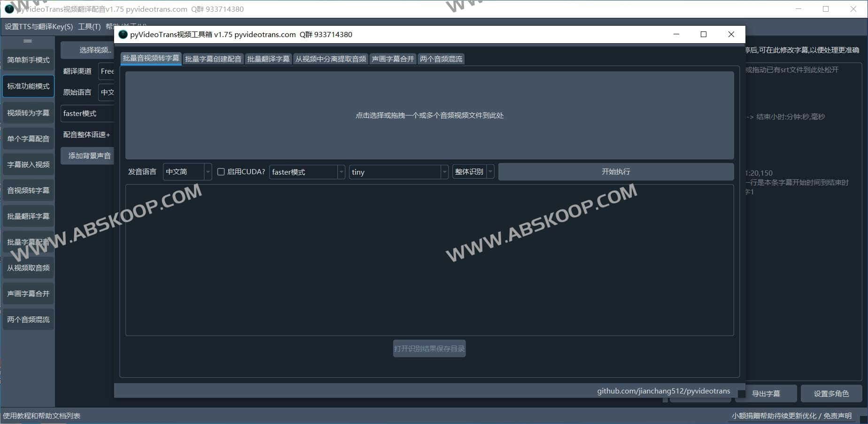The image size is (868, 424).
Task: Click the 开始执行 button
Action: point(615,172)
